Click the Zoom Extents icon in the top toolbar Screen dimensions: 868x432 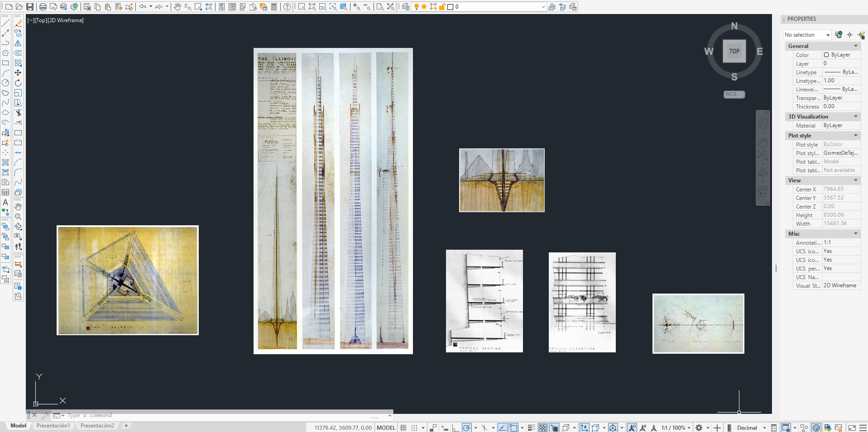pos(391,7)
